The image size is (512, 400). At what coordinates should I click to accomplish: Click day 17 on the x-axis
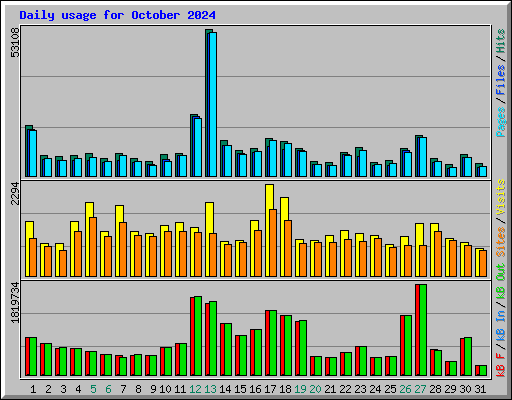[270, 389]
